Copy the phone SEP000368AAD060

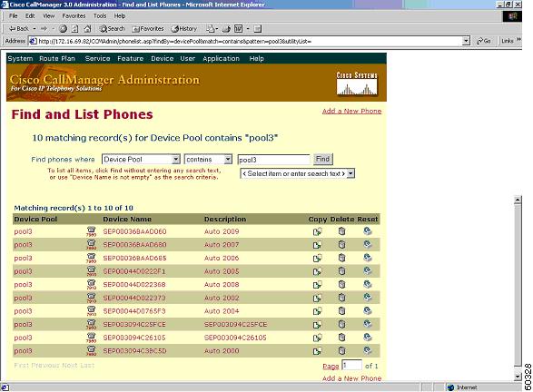[x=317, y=232]
